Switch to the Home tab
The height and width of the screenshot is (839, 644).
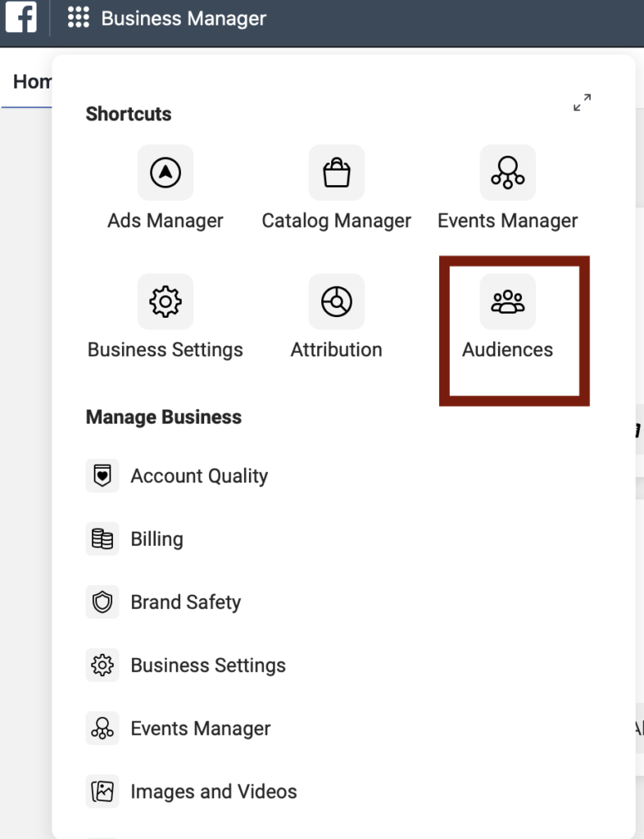pyautogui.click(x=31, y=82)
